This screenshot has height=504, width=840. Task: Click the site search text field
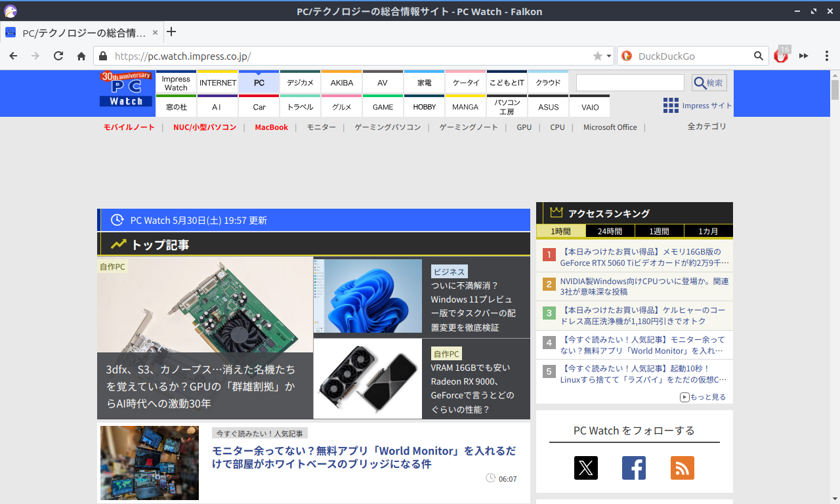630,83
